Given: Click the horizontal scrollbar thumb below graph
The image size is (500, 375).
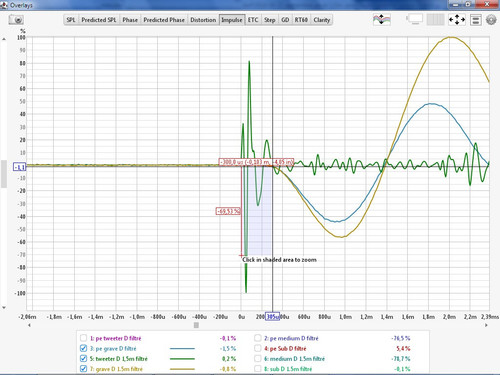Looking at the screenshot, I should tap(196, 325).
